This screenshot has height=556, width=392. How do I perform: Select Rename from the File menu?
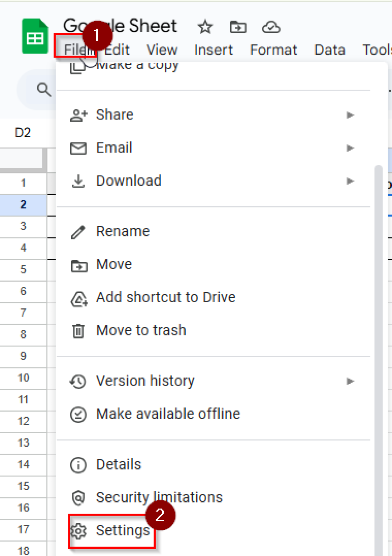[123, 231]
